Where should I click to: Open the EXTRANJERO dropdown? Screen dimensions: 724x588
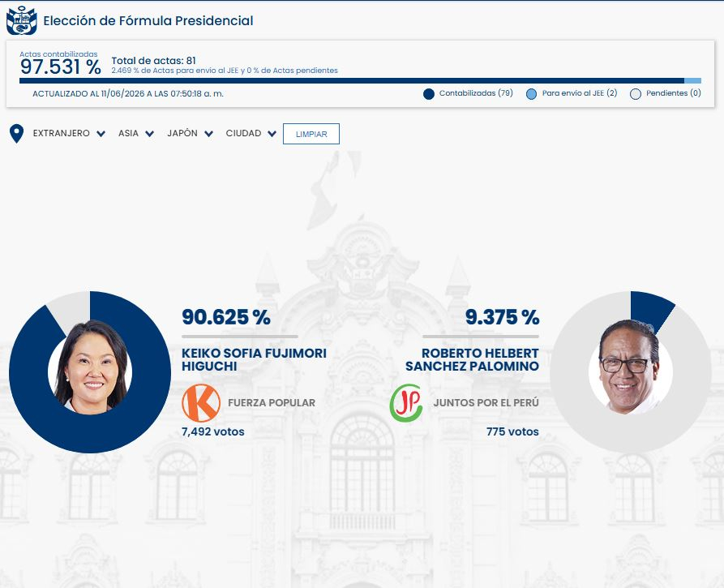click(69, 134)
